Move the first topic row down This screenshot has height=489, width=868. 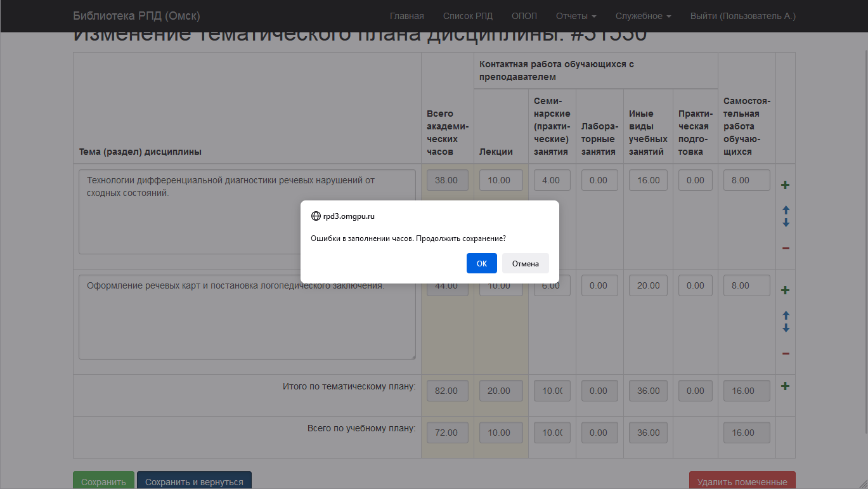[786, 223]
